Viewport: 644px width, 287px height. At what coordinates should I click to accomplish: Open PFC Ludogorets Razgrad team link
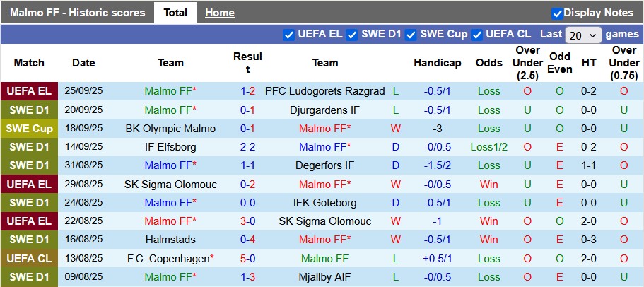(324, 91)
